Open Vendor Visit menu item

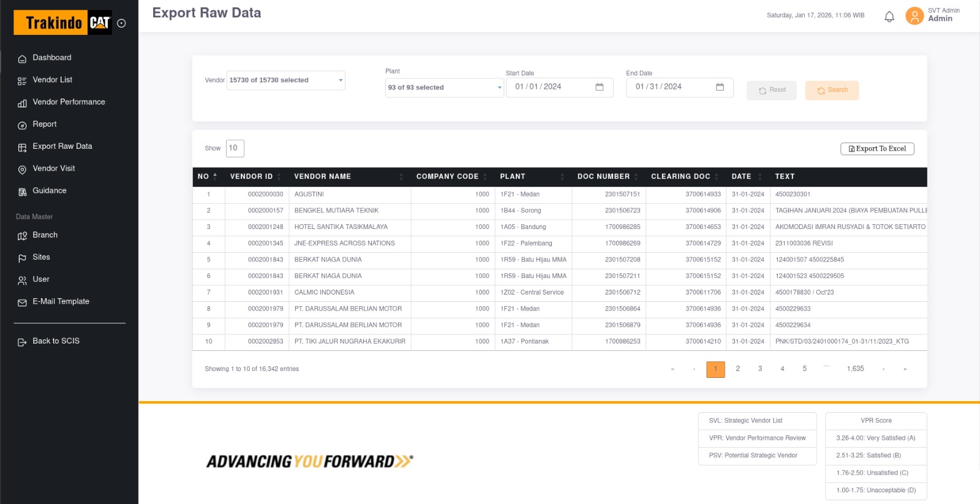click(x=54, y=168)
